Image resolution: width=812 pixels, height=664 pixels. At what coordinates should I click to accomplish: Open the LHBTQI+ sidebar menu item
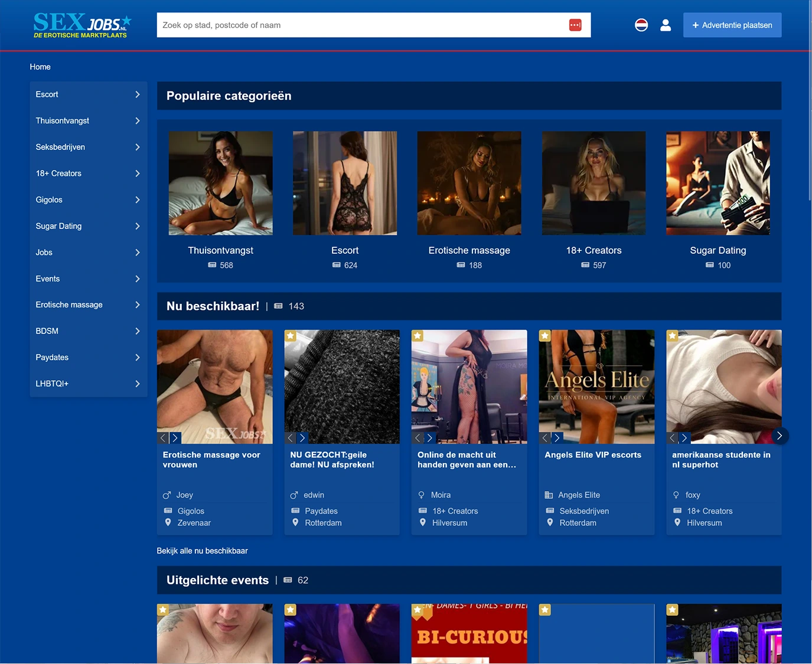click(x=89, y=384)
